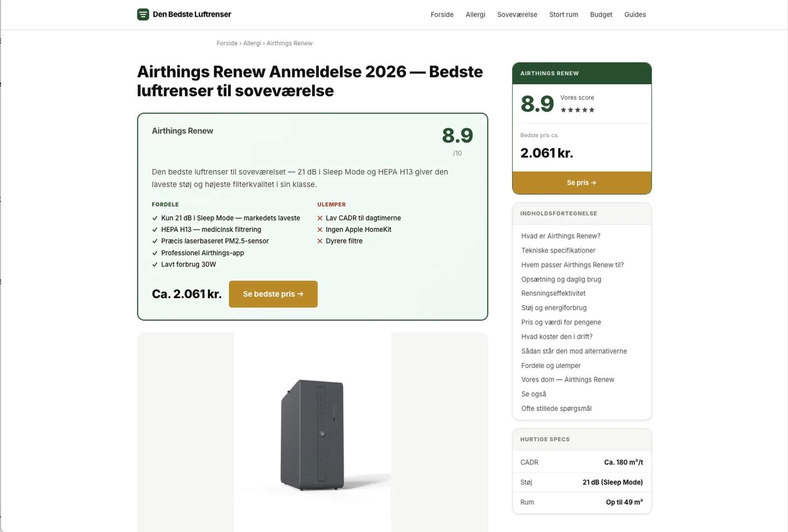
Task: Jump to Hvad er Airthings Renew?
Action: [x=560, y=236]
